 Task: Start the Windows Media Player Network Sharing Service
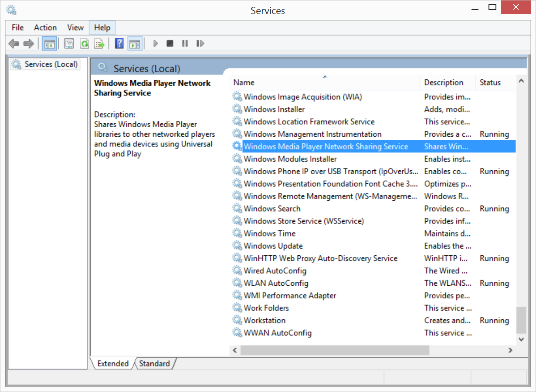pyautogui.click(x=155, y=43)
